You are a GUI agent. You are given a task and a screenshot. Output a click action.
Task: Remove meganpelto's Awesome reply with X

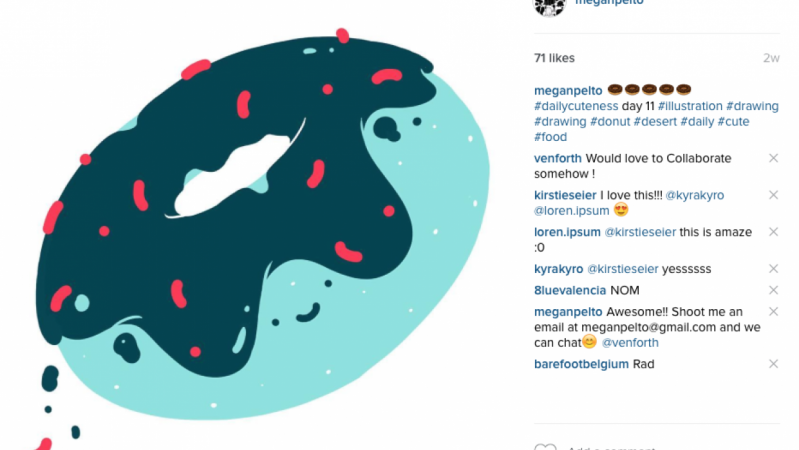(x=773, y=311)
